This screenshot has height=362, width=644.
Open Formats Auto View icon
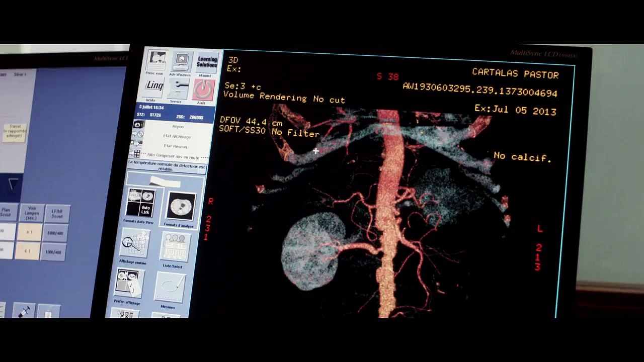140,203
